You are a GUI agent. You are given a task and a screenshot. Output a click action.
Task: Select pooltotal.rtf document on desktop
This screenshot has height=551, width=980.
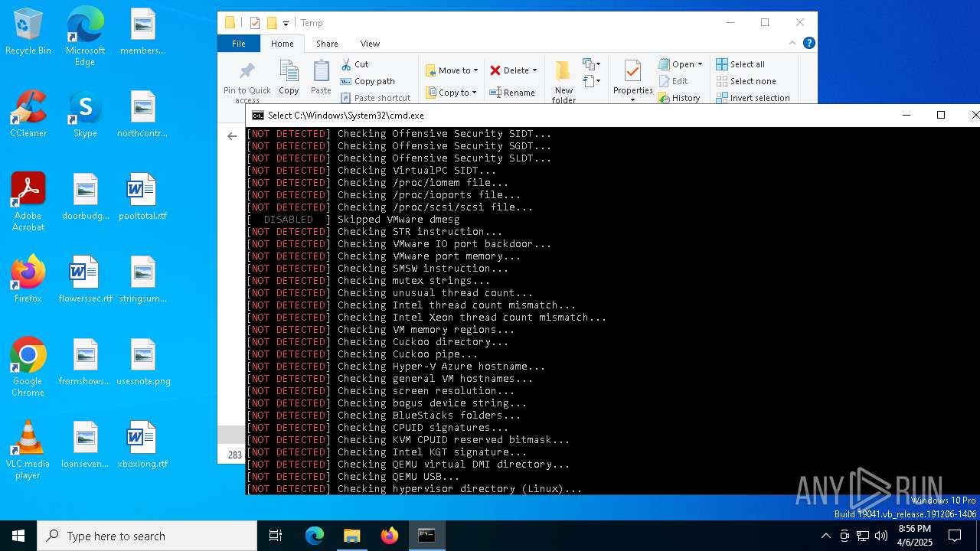tap(142, 197)
